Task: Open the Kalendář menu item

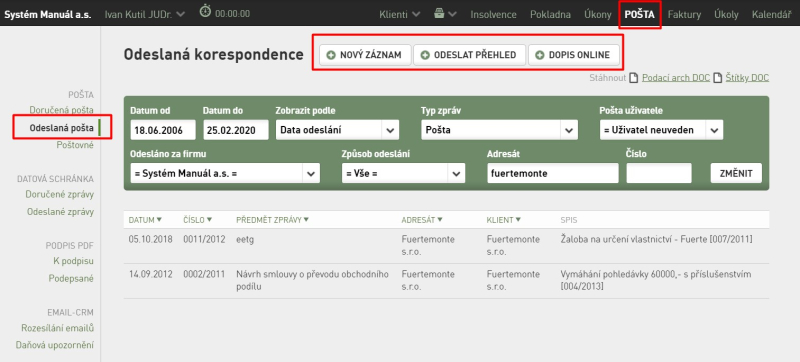Action: pos(771,14)
